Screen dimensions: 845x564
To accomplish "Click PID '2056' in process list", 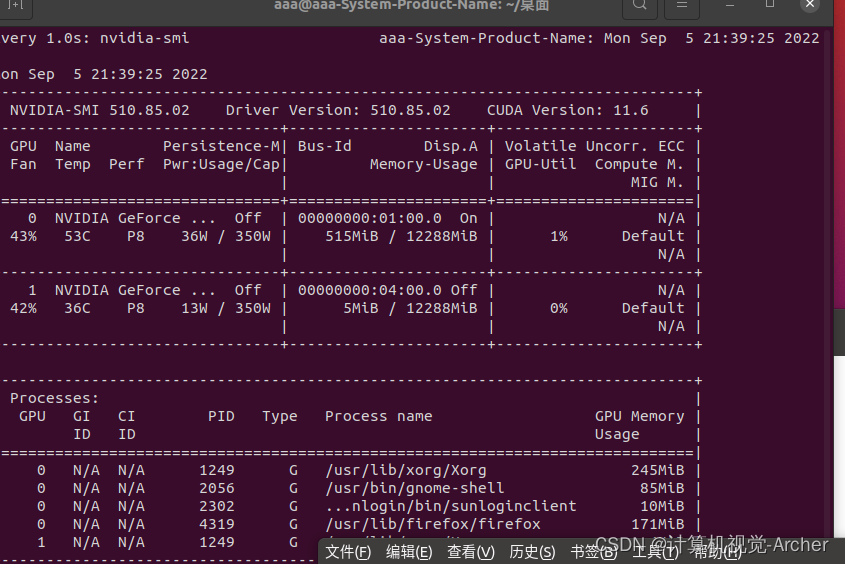I will (217, 489).
